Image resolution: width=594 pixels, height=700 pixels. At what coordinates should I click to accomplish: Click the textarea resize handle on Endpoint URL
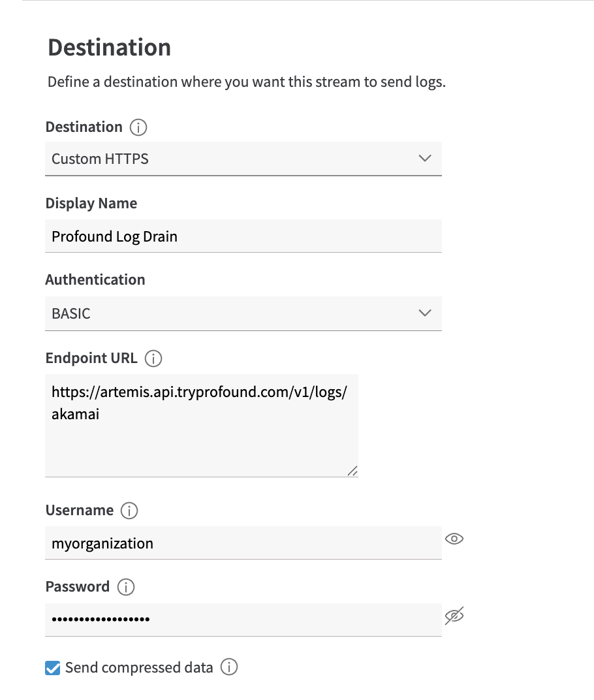[x=353, y=471]
